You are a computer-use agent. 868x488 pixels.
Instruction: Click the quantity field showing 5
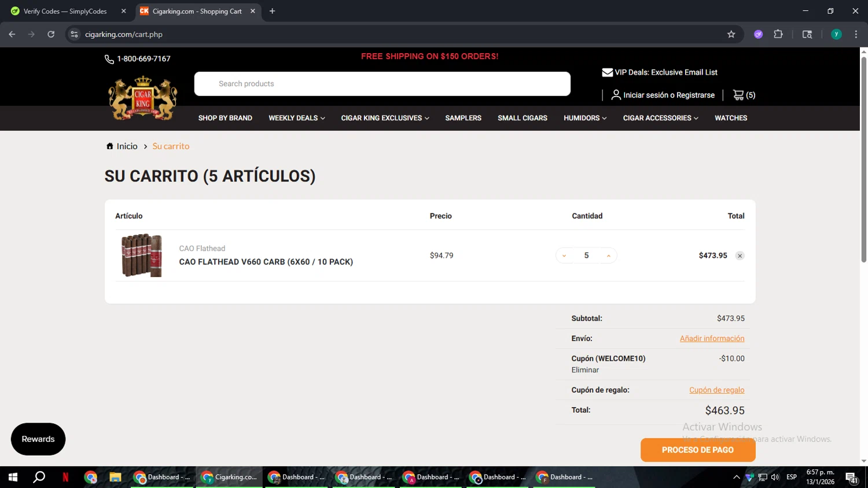[586, 256]
